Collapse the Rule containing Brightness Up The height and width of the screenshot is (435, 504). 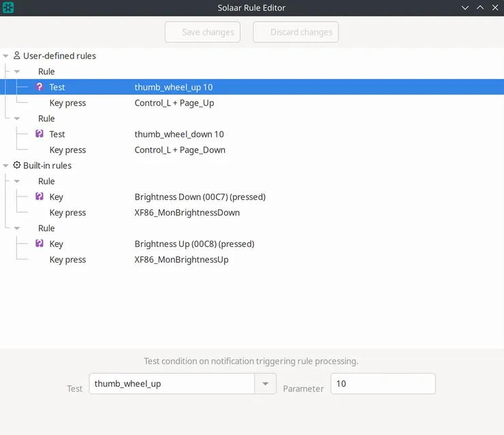(17, 228)
